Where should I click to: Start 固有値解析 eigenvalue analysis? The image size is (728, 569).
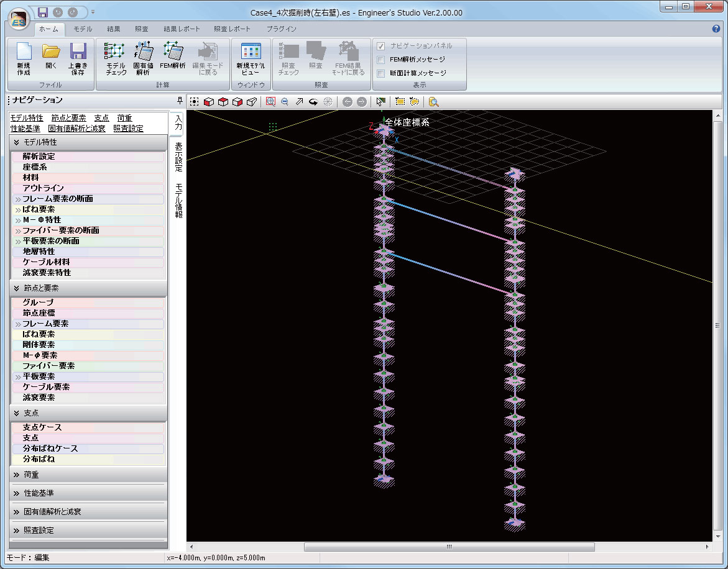[144, 58]
